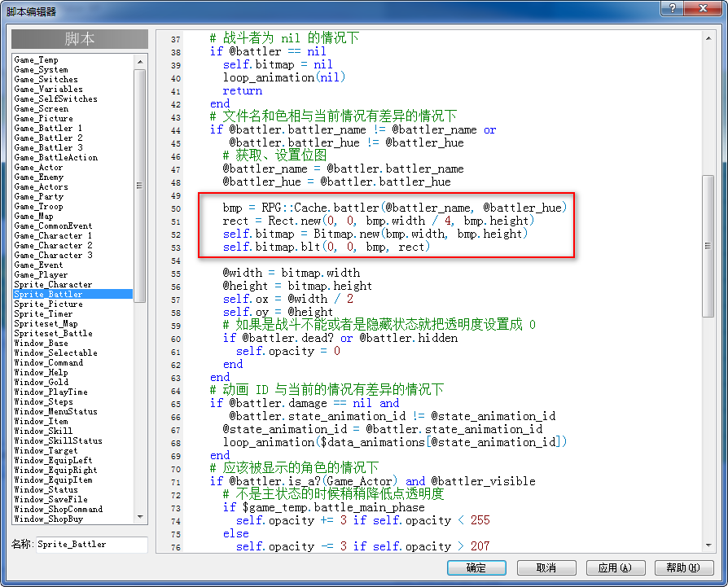Edit the 名称 name field
Viewport: 728px width, 587px height.
92,545
